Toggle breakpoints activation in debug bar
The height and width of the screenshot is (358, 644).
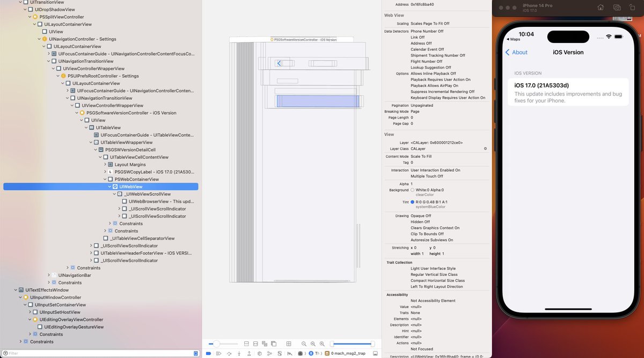tap(208, 354)
